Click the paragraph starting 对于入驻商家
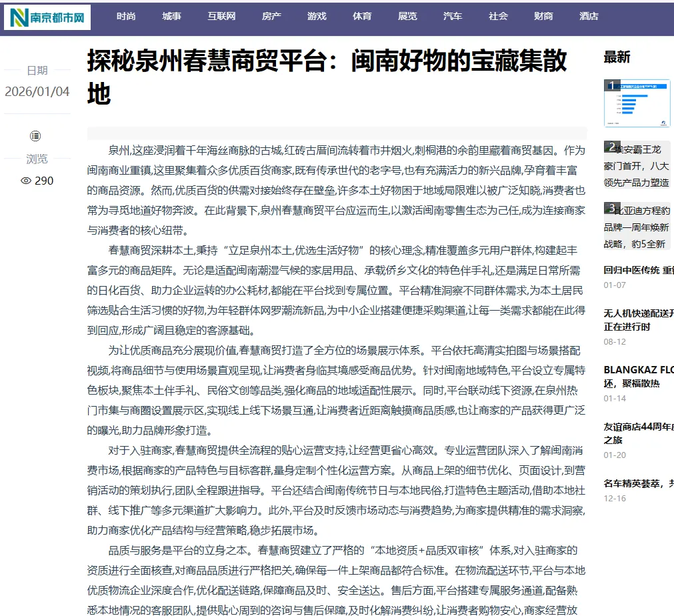 click(337, 491)
